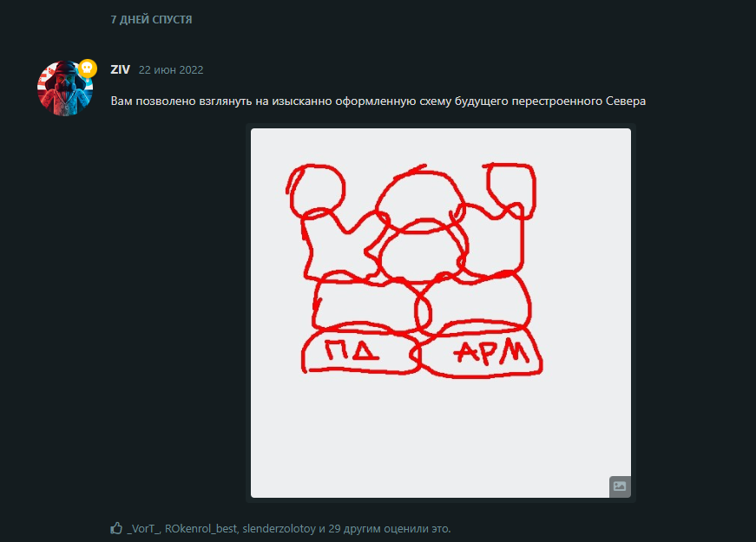Open the ZIV username link
Image resolution: width=756 pixels, height=542 pixels.
coord(120,70)
